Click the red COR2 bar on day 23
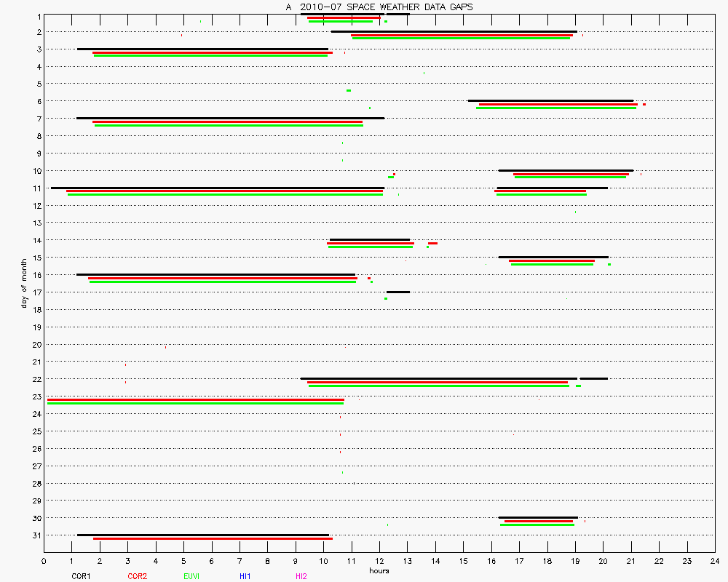Screen dimensions: 728x582 tap(195, 399)
